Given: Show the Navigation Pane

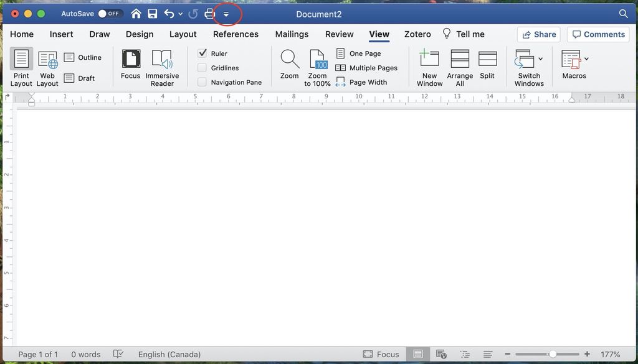Looking at the screenshot, I should pos(202,82).
